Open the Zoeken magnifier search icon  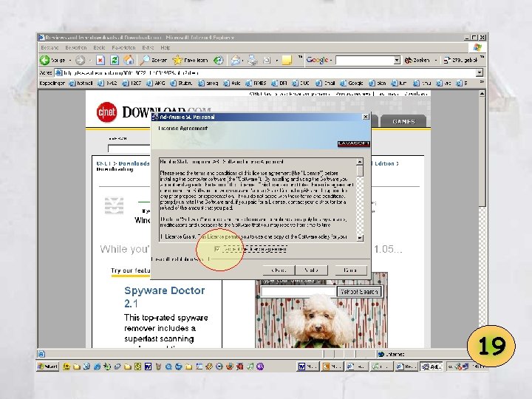click(x=145, y=61)
